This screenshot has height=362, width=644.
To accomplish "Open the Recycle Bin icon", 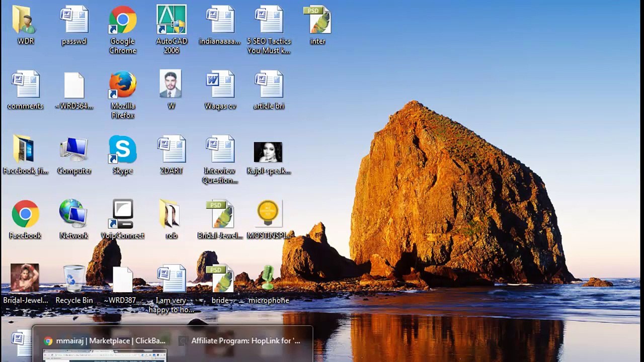I will tap(74, 280).
